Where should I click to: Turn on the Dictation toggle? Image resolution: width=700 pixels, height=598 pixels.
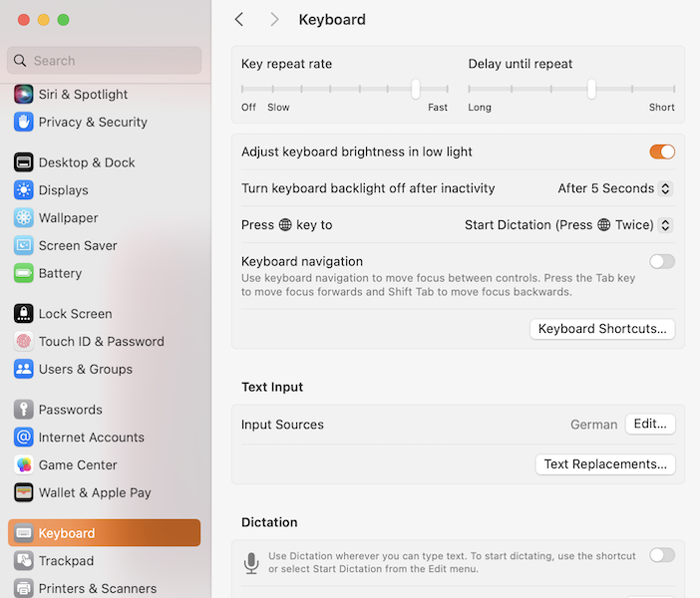(662, 555)
